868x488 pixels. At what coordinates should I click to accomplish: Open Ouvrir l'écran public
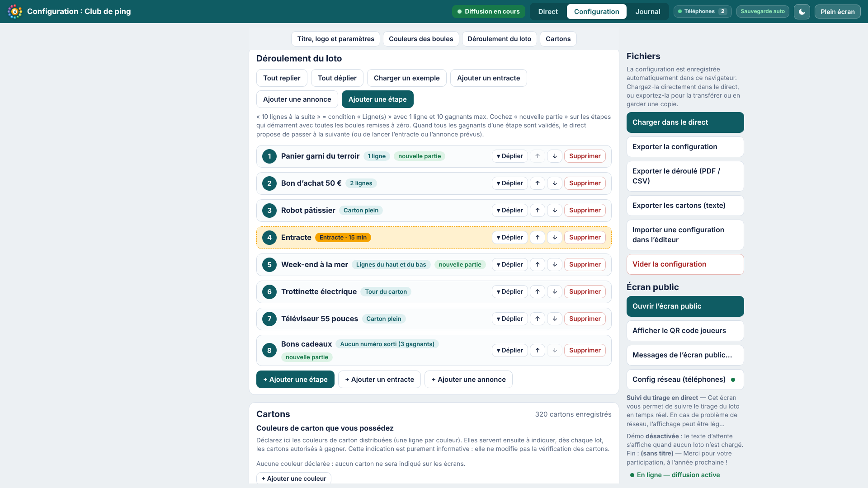pos(685,306)
